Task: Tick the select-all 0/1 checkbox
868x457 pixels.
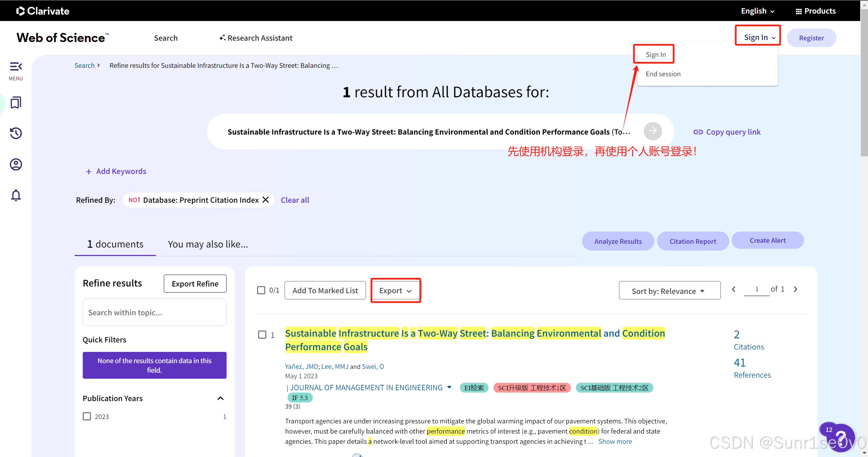Action: click(x=261, y=291)
